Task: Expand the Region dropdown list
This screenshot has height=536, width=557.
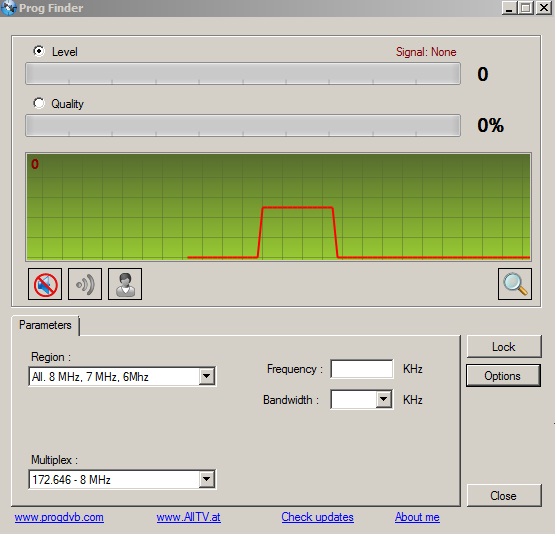Action: 207,377
